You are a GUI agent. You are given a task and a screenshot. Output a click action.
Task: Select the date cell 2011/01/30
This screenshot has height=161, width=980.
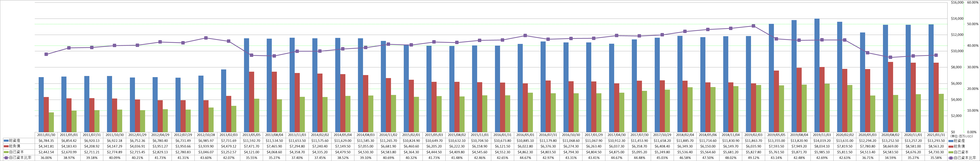[46, 135]
